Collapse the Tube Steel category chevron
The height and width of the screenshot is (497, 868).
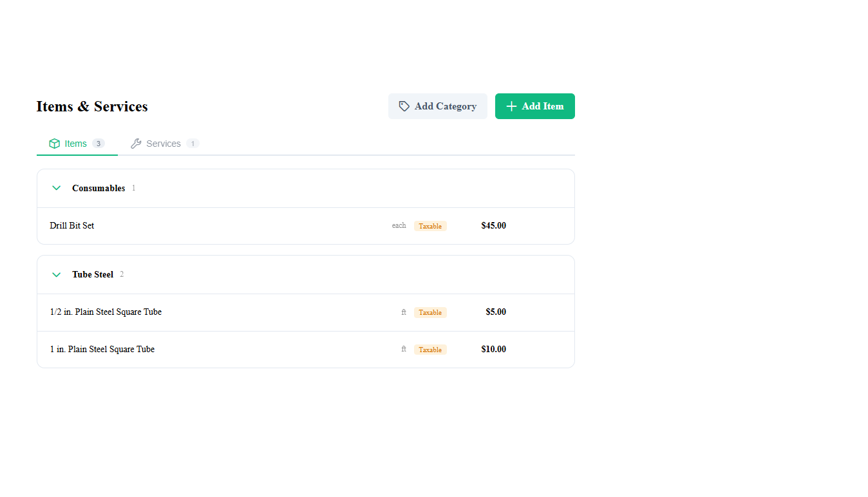56,274
